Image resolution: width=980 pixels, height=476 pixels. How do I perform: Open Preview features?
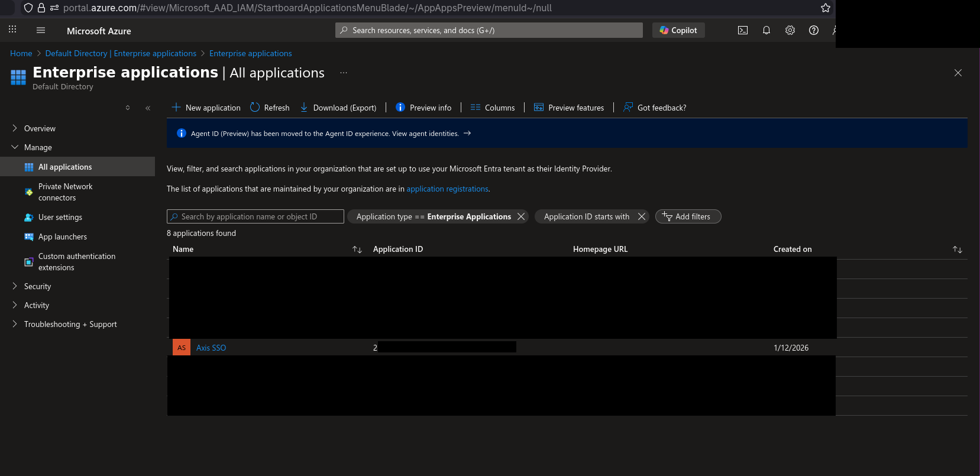569,108
